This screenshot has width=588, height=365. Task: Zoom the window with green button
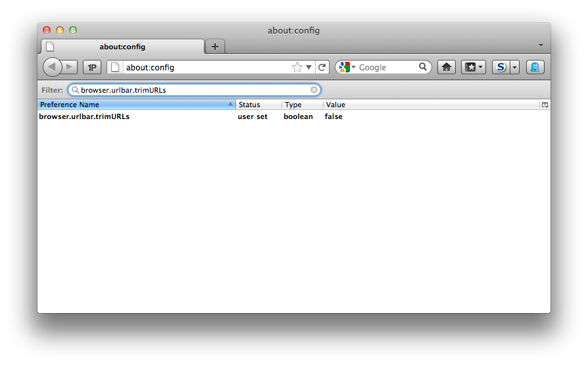73,30
